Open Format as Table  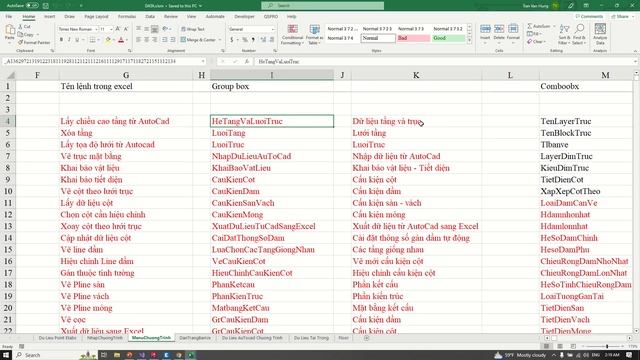click(315, 35)
